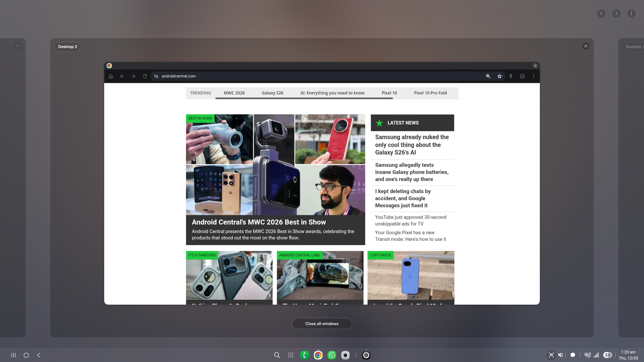Viewport: 644px width, 362px height.
Task: Switch to the Pixel 10 Pro Fold trending tab
Action: click(430, 93)
